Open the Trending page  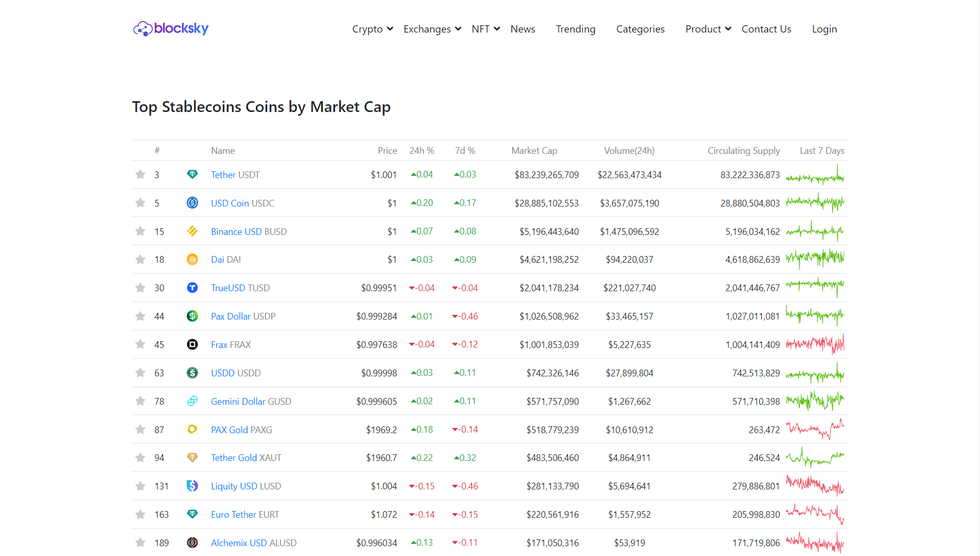click(x=576, y=29)
